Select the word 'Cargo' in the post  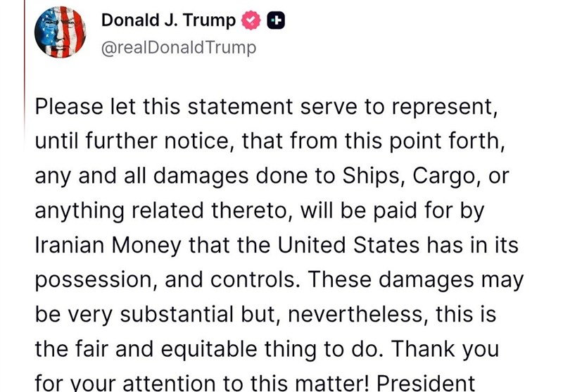(442, 176)
